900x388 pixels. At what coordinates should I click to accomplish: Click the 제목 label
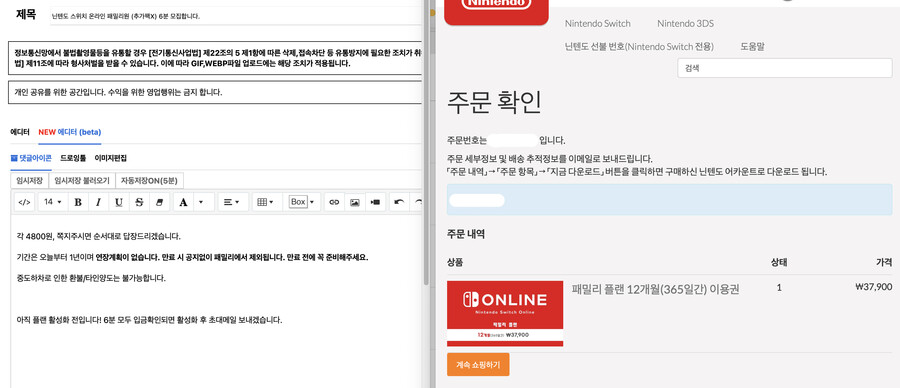click(26, 14)
